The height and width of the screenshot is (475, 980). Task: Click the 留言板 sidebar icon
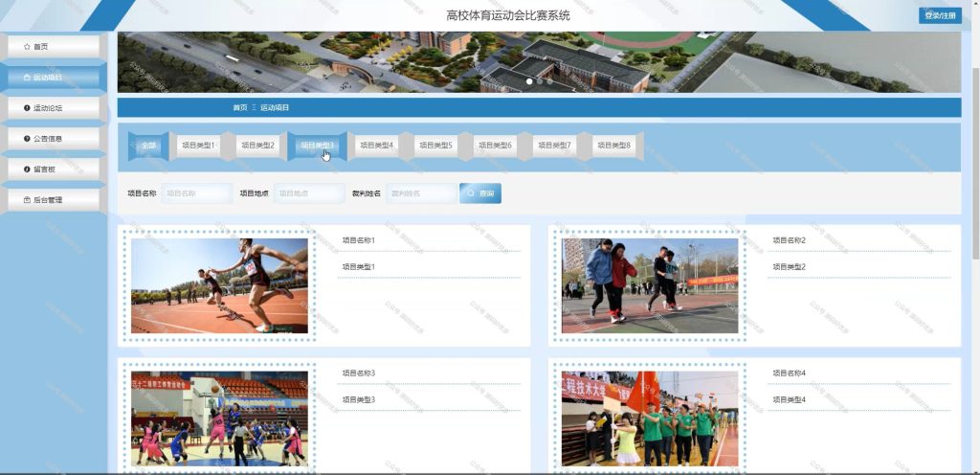coord(27,170)
